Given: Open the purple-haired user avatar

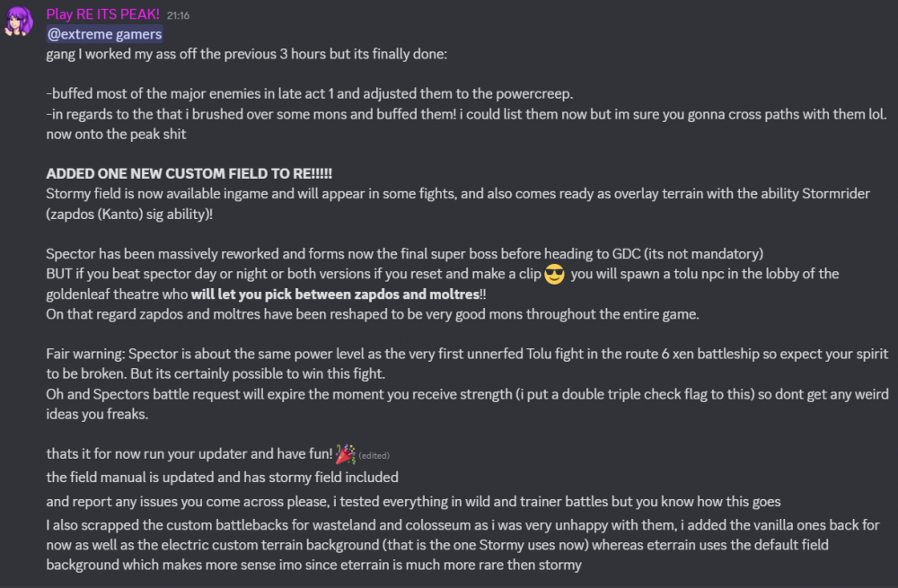Looking at the screenshot, I should point(18,22).
